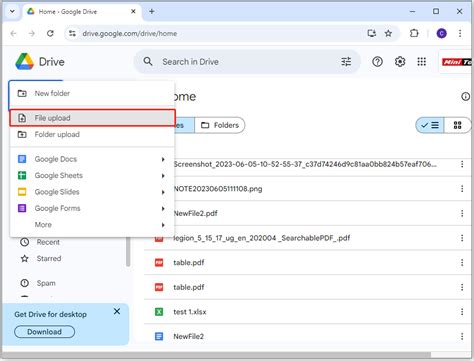Click the horizontal scrollbar at bottom
Image resolution: width=474 pixels, height=361 pixels.
coord(217,355)
